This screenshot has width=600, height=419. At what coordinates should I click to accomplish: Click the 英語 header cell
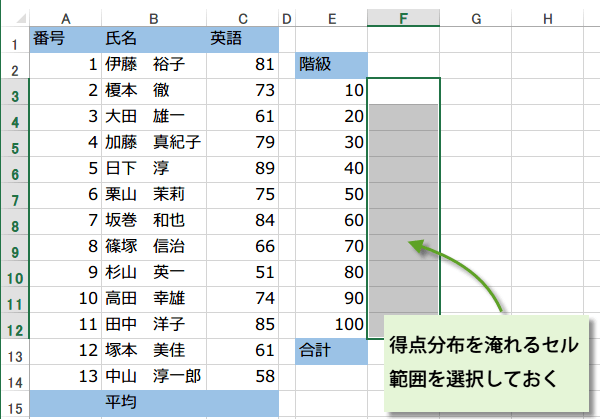click(x=243, y=40)
